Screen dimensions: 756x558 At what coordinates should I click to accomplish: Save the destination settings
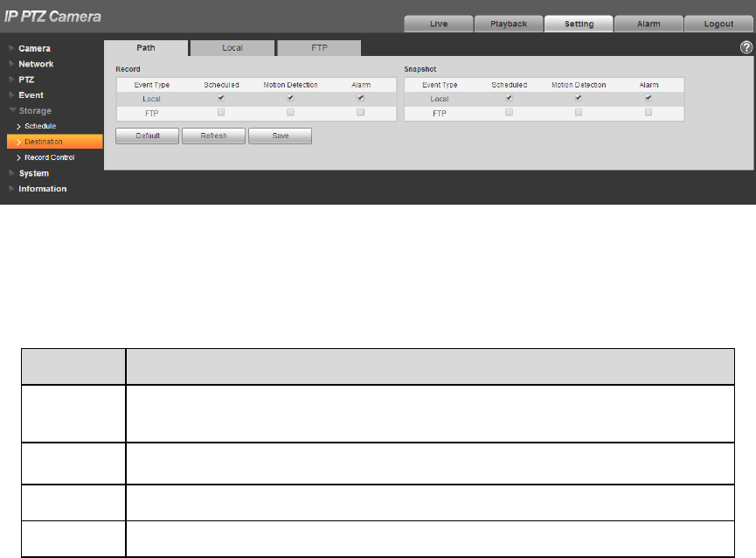[281, 136]
